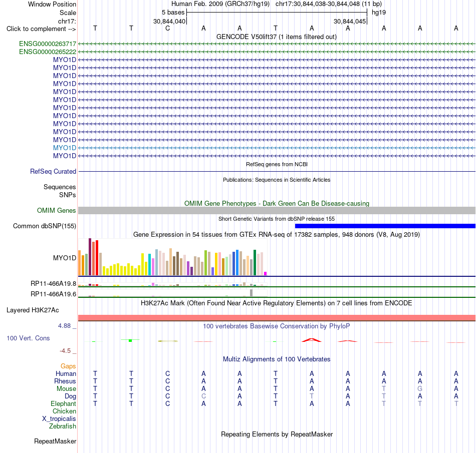Click the G base in the Mouse row
The width and height of the screenshot is (476, 453).
click(420, 389)
